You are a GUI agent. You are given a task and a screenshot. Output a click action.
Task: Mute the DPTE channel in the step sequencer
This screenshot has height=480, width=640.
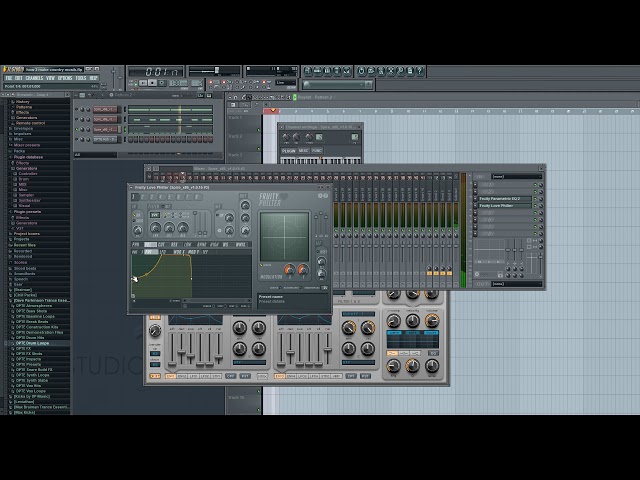pyautogui.click(x=76, y=139)
